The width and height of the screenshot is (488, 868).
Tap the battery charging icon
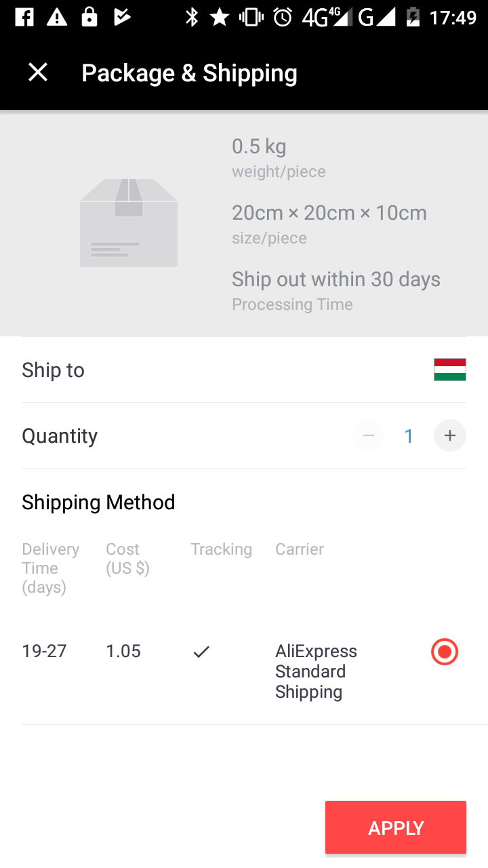click(413, 18)
